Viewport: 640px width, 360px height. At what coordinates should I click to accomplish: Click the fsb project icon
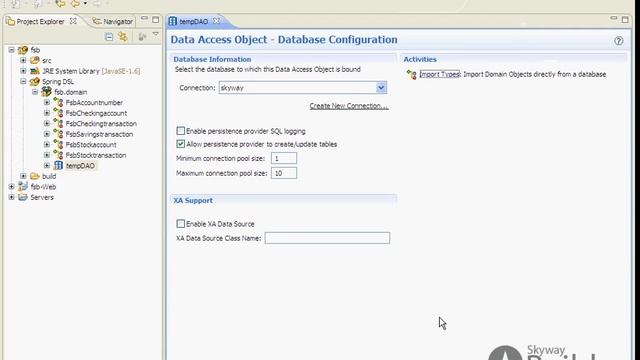click(x=23, y=50)
